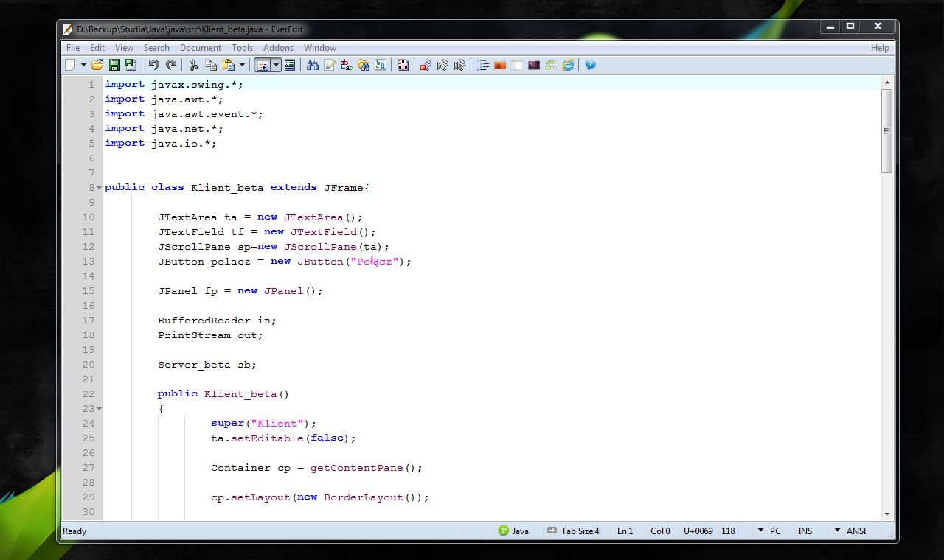
Task: Open the hex view icon
Action: 403,65
